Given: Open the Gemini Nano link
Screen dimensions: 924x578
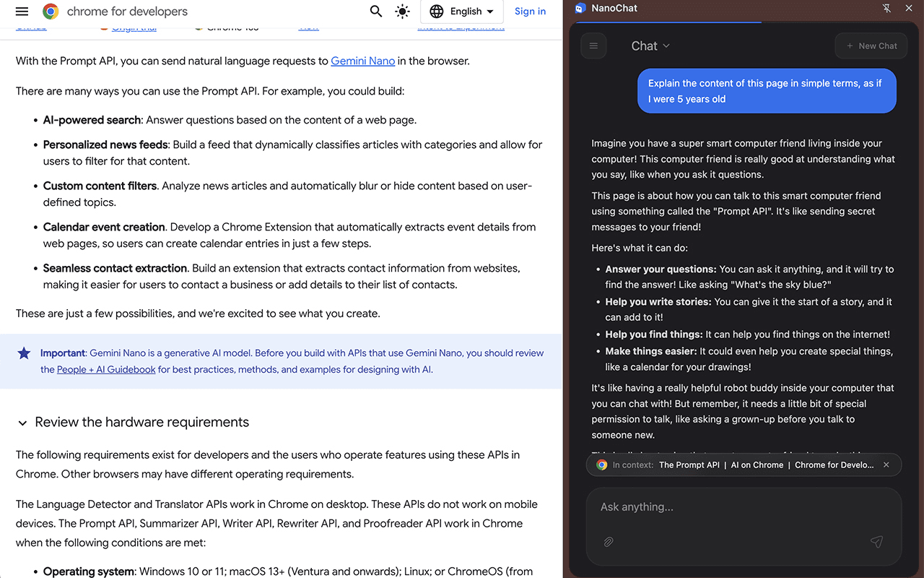Looking at the screenshot, I should point(362,61).
